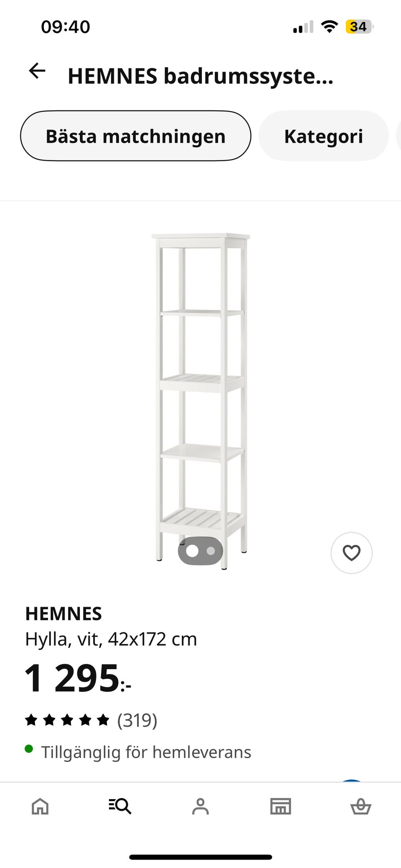Tap the partially visible third filter chip

(398, 136)
